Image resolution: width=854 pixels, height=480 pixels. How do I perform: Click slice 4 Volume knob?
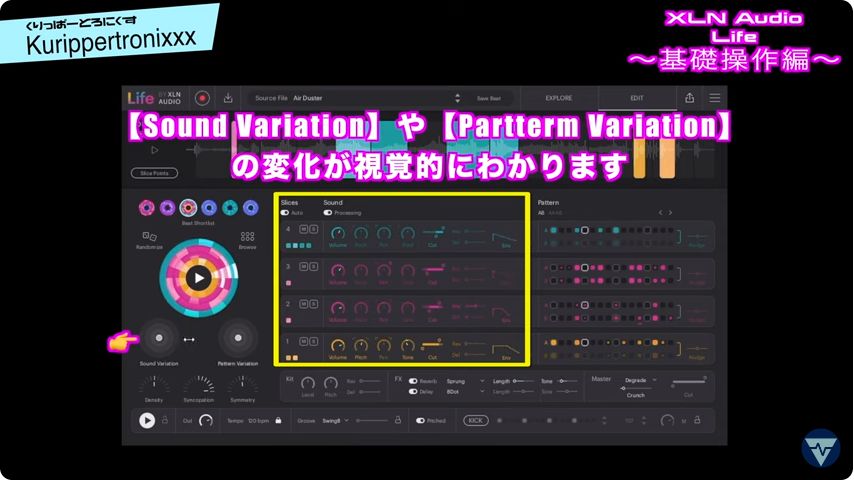338,234
